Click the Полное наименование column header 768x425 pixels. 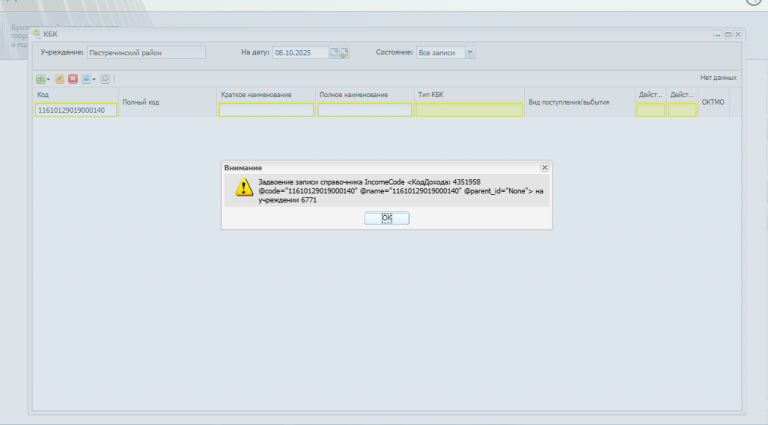354,94
